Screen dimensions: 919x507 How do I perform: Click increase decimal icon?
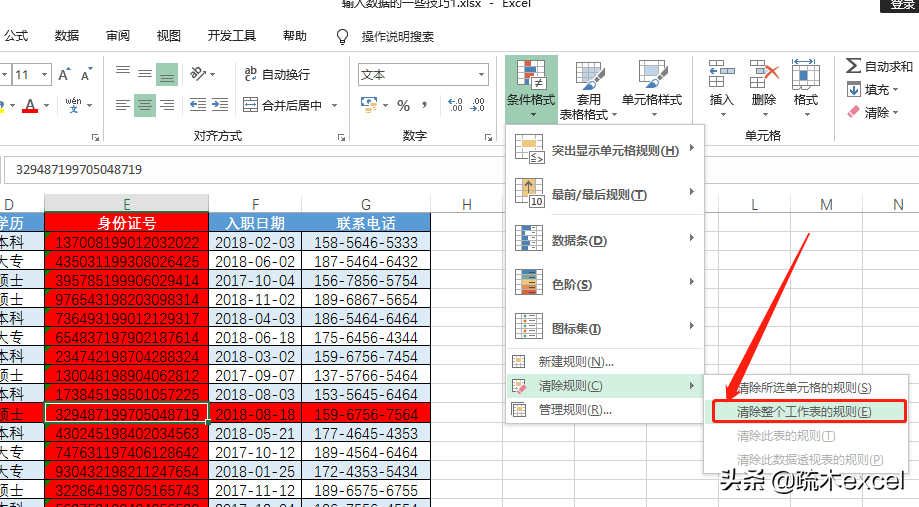click(x=455, y=106)
